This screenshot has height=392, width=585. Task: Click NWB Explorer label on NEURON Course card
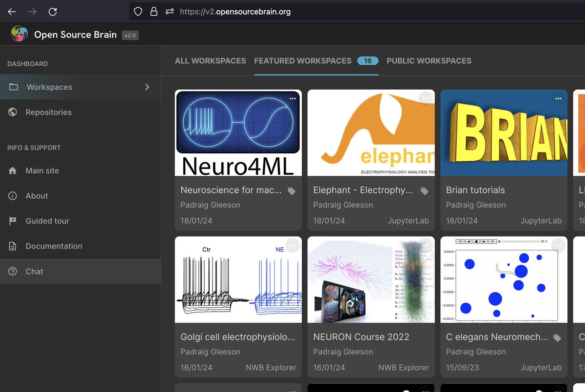pos(404,368)
